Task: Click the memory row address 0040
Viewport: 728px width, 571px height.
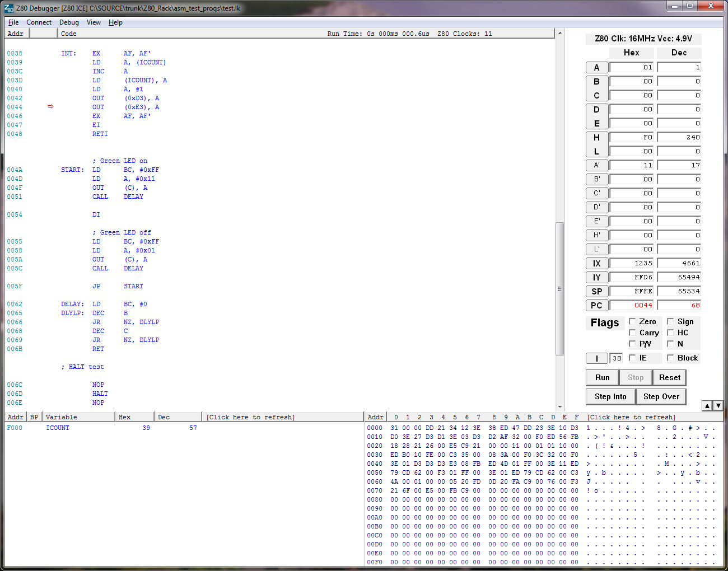Action: tap(375, 464)
